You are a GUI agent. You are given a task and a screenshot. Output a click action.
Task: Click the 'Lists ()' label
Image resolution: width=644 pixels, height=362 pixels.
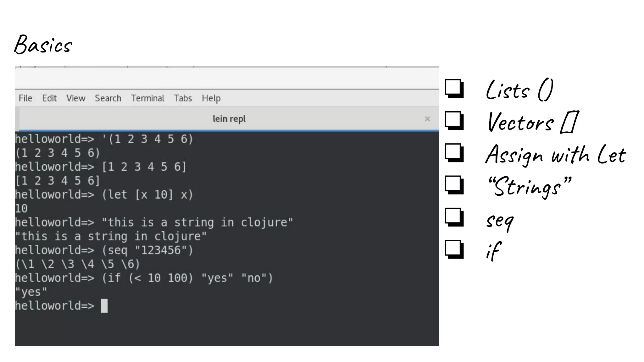pyautogui.click(x=519, y=90)
